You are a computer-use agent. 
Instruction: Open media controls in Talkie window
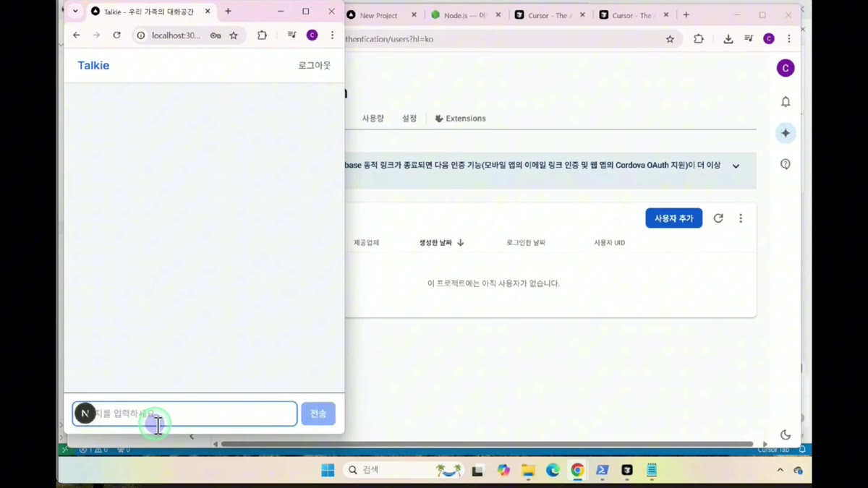pyautogui.click(x=292, y=35)
